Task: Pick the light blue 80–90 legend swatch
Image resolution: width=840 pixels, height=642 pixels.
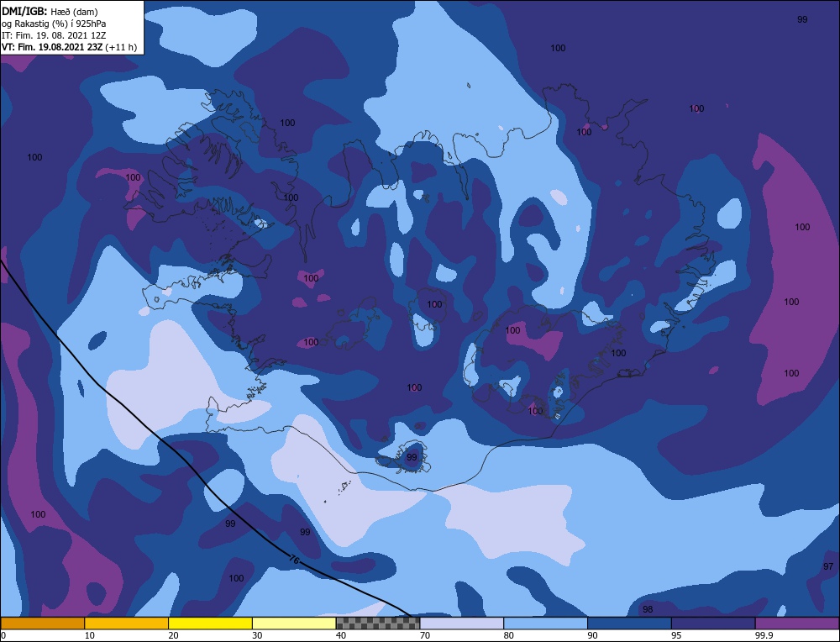Action: point(546,623)
